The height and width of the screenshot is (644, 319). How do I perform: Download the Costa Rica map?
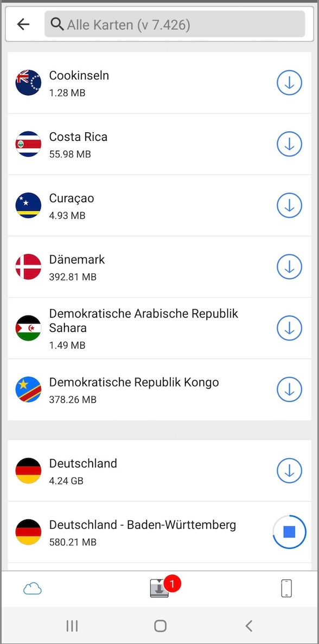pyautogui.click(x=289, y=144)
